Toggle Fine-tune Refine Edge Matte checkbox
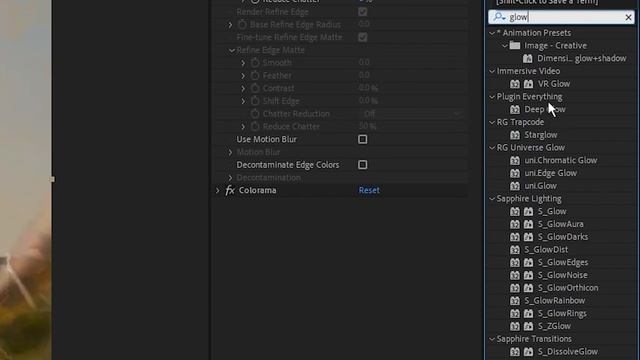This screenshot has height=360, width=640. [362, 37]
